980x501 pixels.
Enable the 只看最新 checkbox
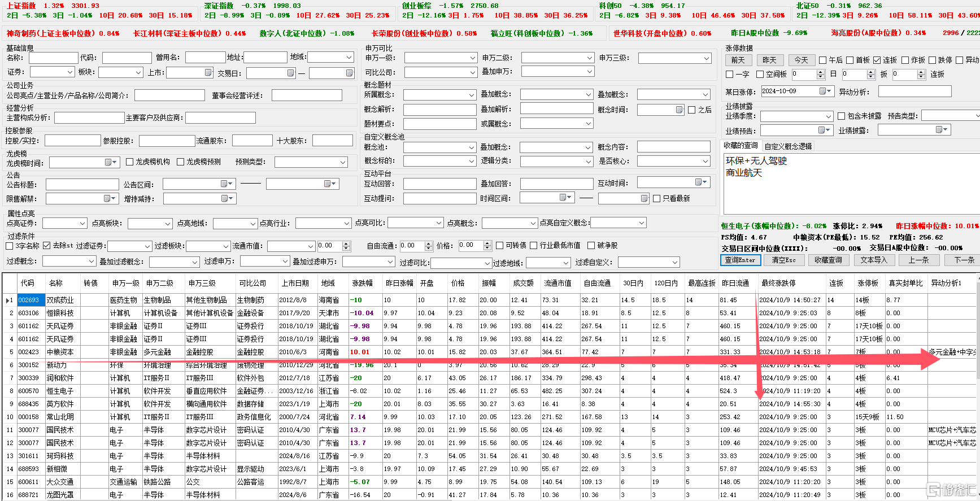[x=656, y=198]
